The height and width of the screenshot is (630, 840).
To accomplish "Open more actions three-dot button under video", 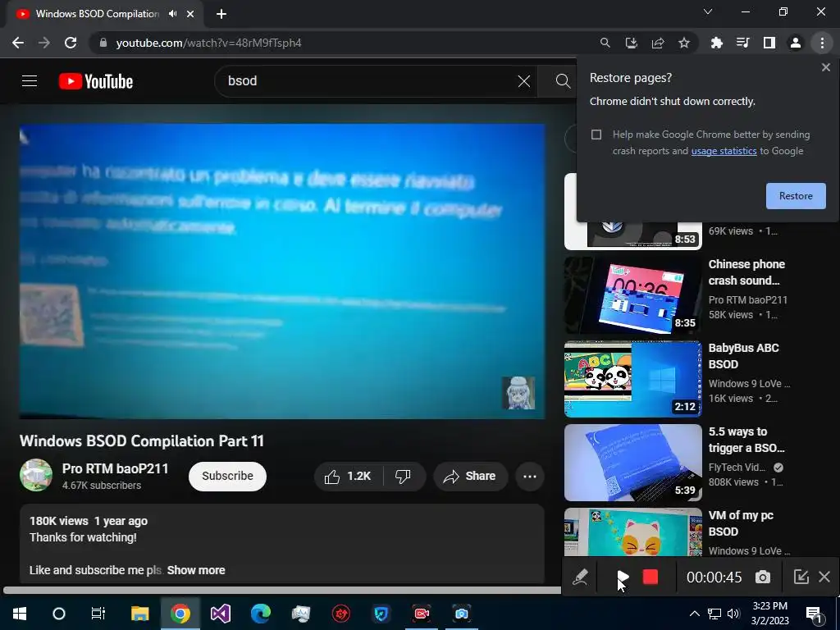I will [530, 477].
